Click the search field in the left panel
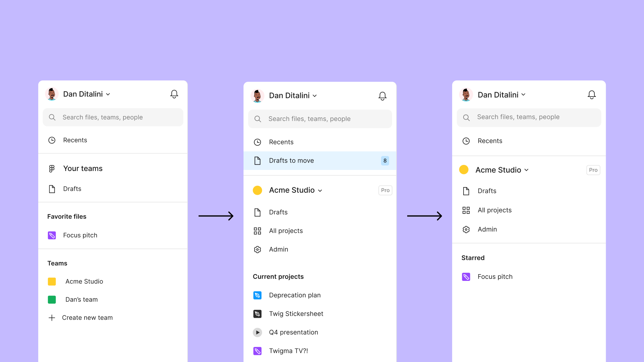 click(x=113, y=117)
